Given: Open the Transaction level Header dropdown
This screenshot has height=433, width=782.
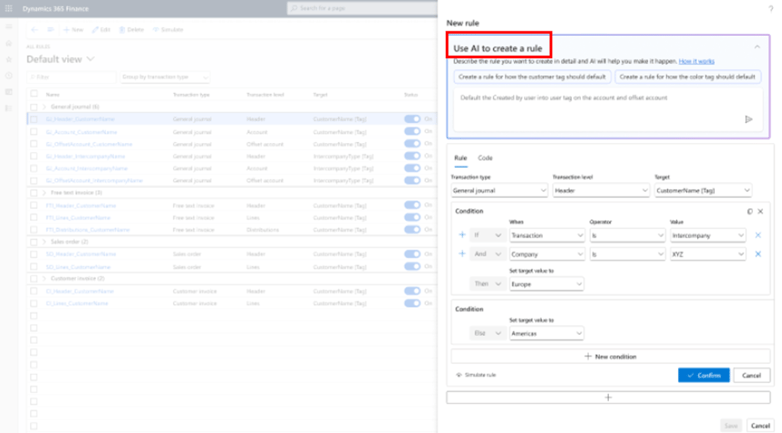Looking at the screenshot, I should point(600,191).
